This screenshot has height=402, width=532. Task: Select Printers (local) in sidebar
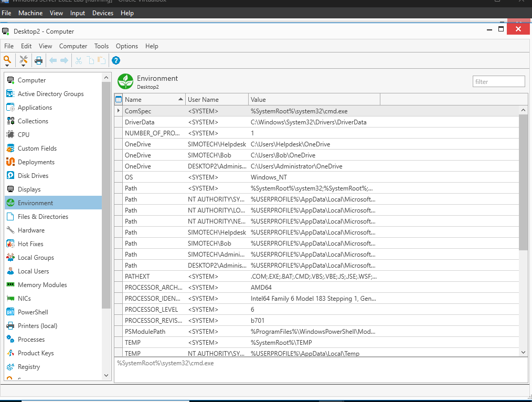tap(54, 326)
